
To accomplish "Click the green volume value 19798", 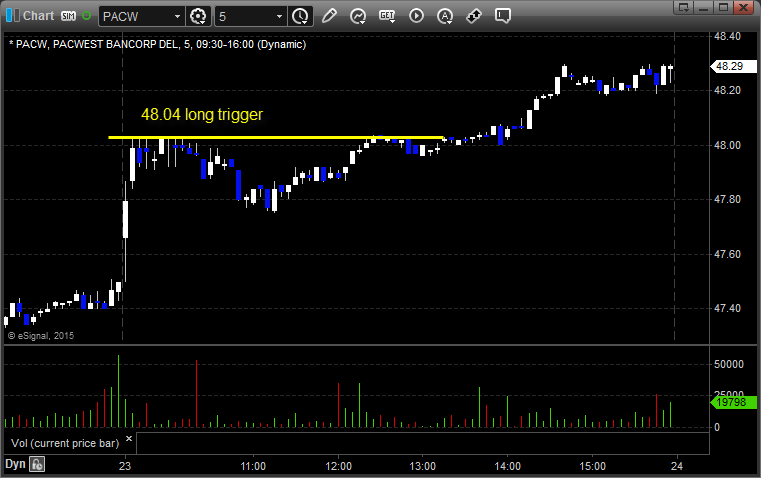I will [733, 402].
